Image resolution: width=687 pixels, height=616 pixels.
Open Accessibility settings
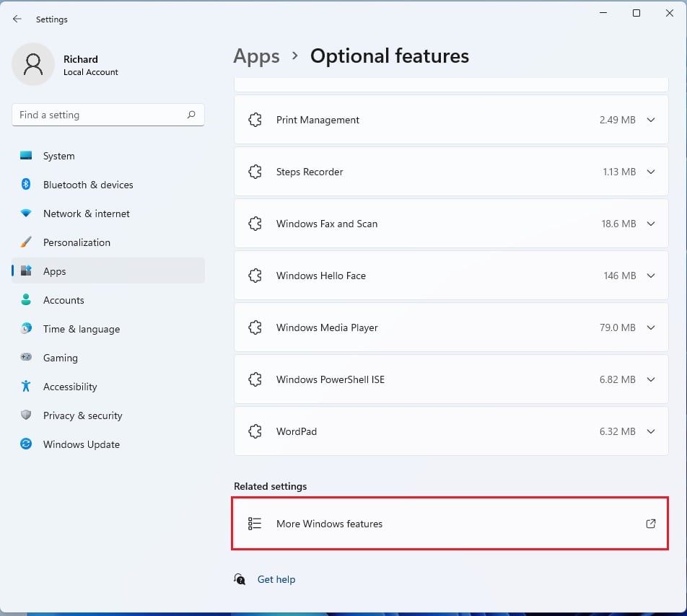pos(108,387)
